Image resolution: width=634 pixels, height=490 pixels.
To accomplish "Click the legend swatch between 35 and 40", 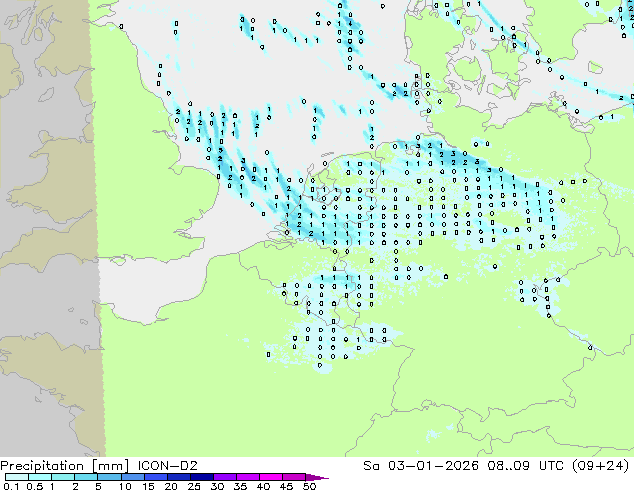I will (247, 477).
